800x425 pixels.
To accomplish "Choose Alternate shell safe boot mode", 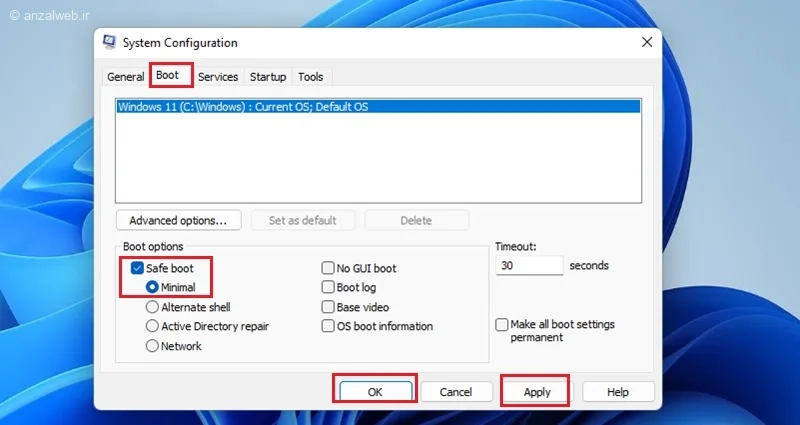I will coord(152,307).
